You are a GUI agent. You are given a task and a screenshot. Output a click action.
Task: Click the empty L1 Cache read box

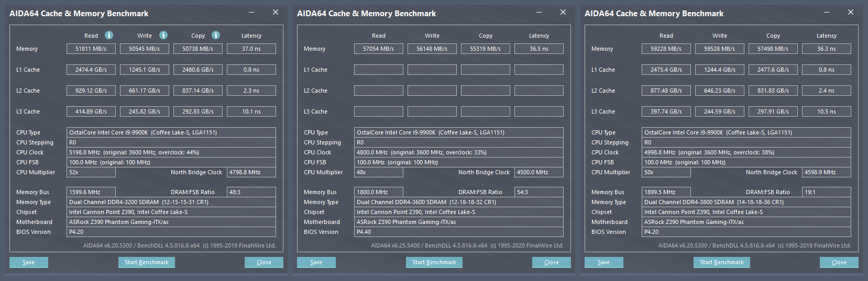coord(379,70)
